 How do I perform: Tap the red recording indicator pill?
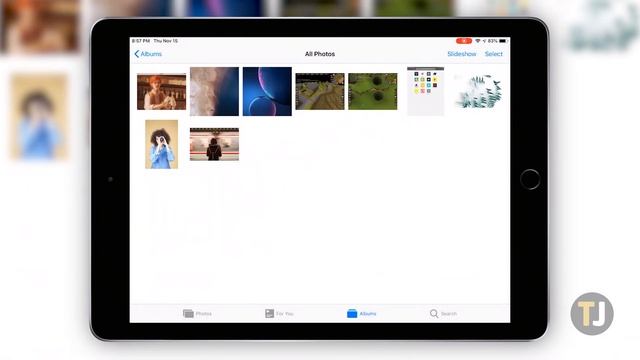(464, 41)
